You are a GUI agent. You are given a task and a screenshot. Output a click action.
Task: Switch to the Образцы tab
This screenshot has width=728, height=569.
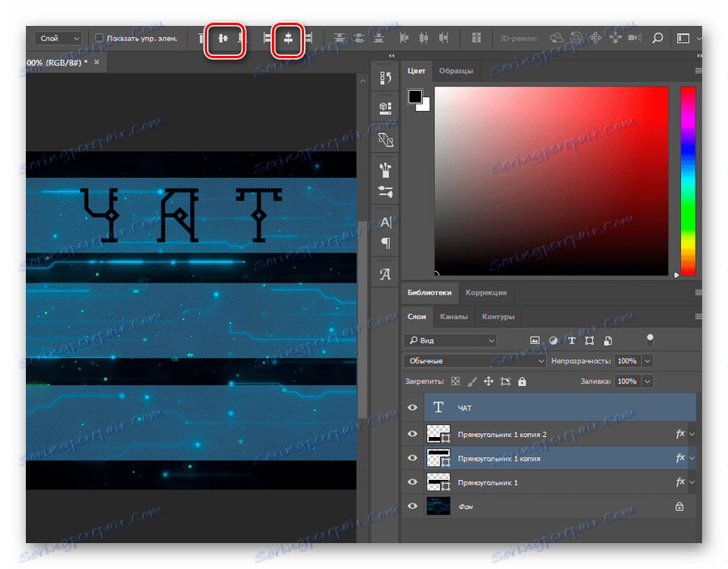(456, 70)
